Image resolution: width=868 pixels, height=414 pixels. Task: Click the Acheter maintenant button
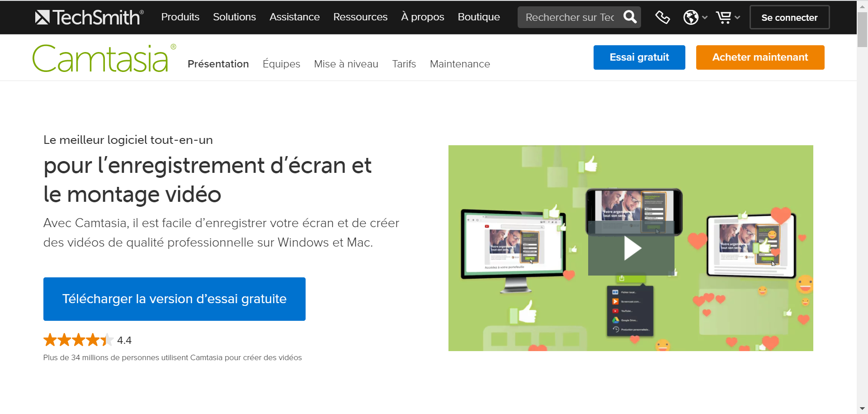760,57
